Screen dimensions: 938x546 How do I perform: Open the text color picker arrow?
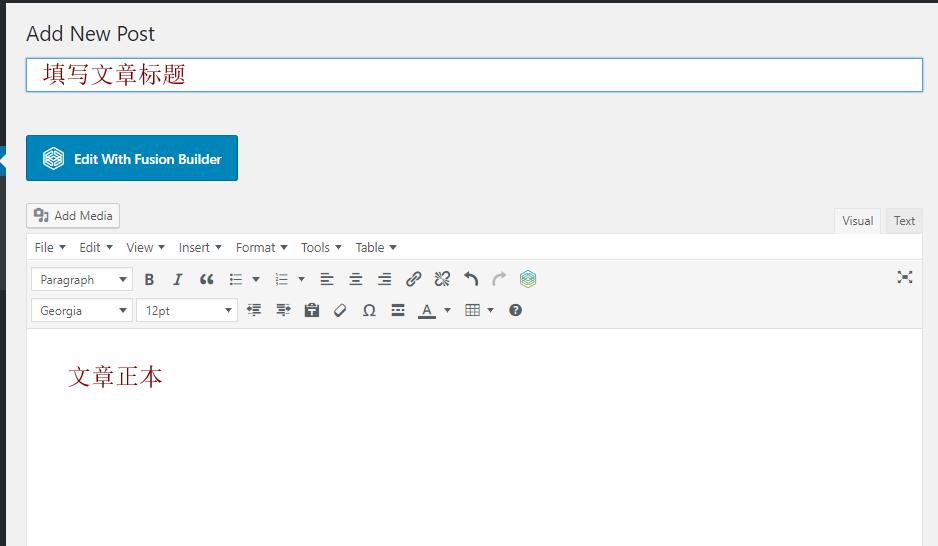[x=447, y=310]
